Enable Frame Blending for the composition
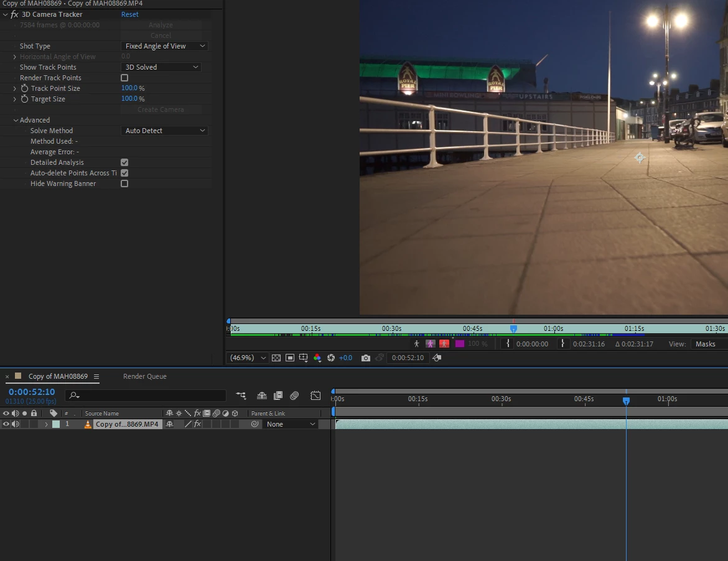This screenshot has width=728, height=561. (278, 396)
